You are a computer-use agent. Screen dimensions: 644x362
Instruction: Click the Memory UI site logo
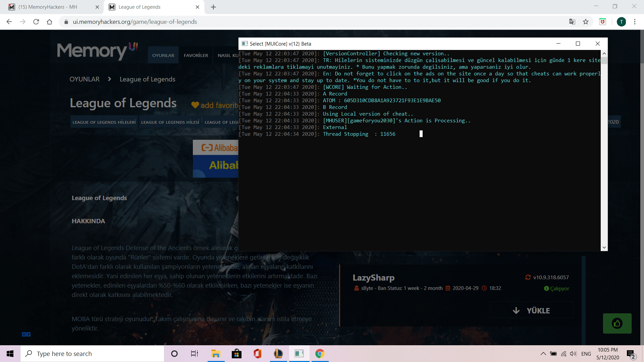tap(97, 51)
